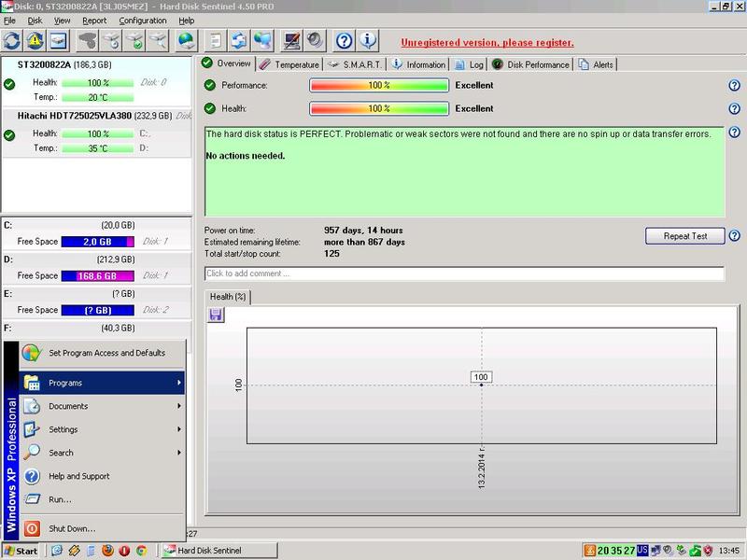Select the Health (%) graph tab

pos(228,297)
